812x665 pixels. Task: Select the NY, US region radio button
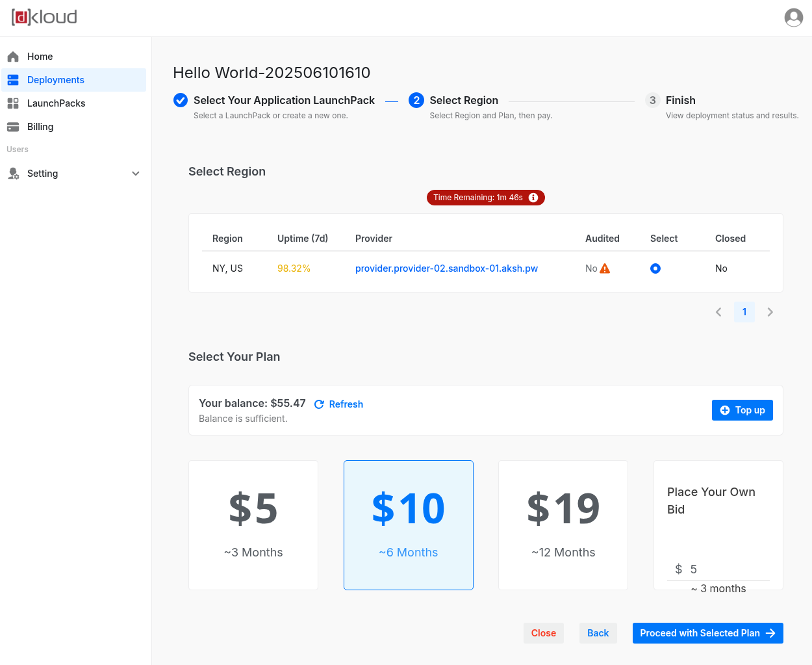(x=655, y=268)
